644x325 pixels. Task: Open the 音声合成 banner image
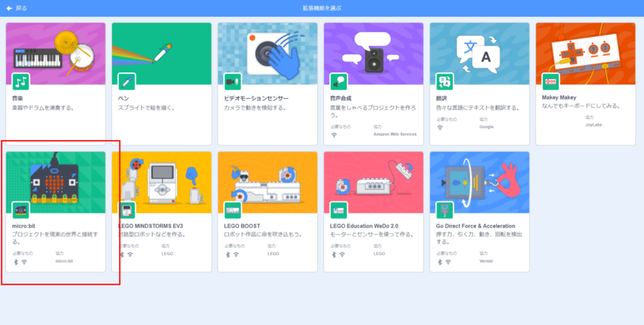(x=374, y=54)
